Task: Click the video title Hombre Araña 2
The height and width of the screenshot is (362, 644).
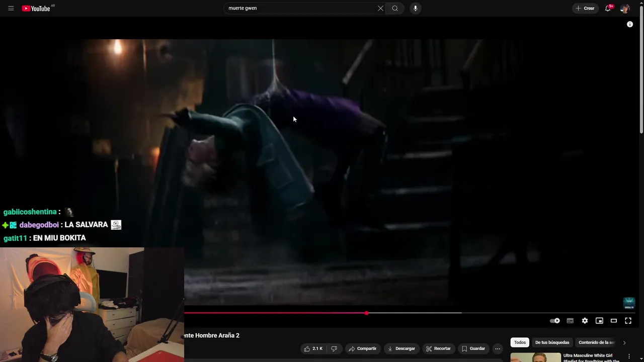Action: pos(212,335)
